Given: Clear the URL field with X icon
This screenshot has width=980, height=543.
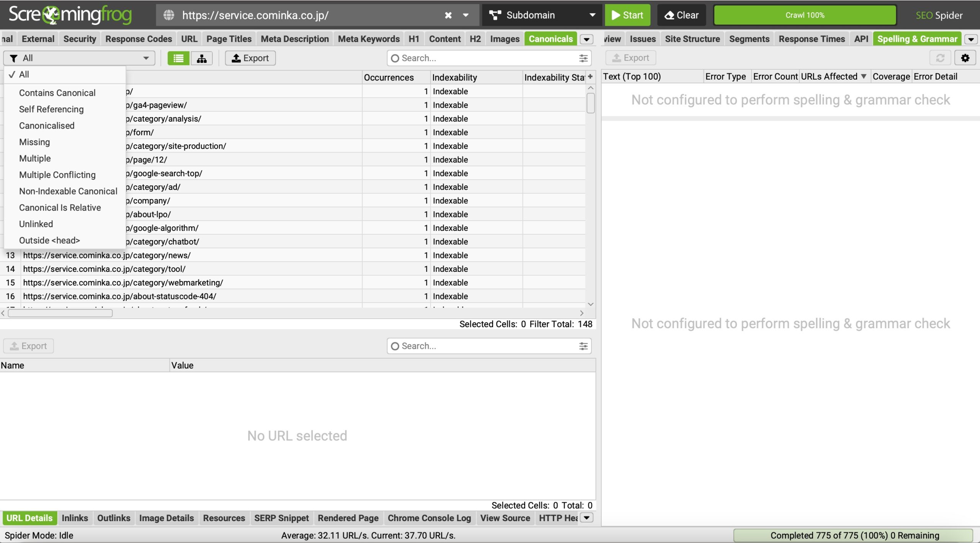Looking at the screenshot, I should [448, 15].
